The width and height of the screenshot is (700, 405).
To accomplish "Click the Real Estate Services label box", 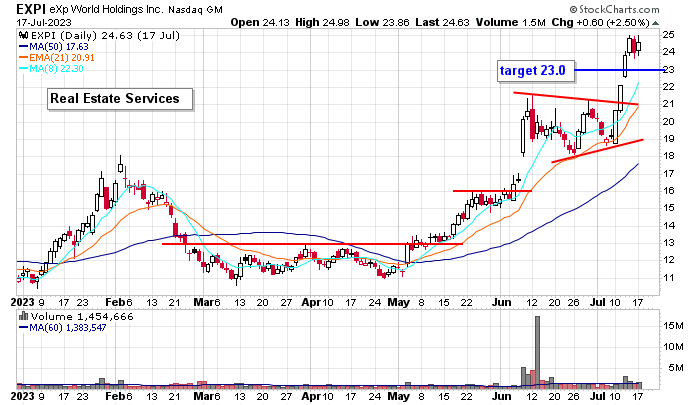I will click(120, 99).
